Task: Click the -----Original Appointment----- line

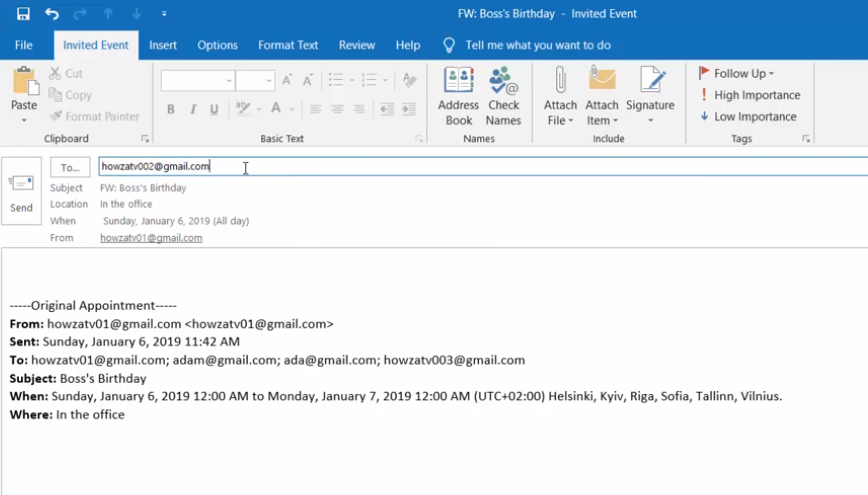Action: pyautogui.click(x=93, y=305)
